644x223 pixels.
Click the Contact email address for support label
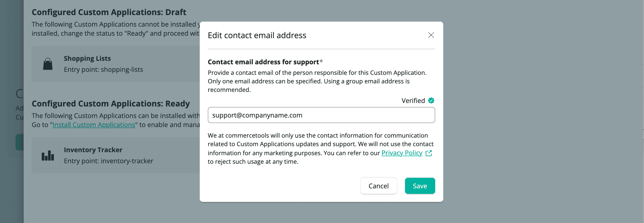263,62
